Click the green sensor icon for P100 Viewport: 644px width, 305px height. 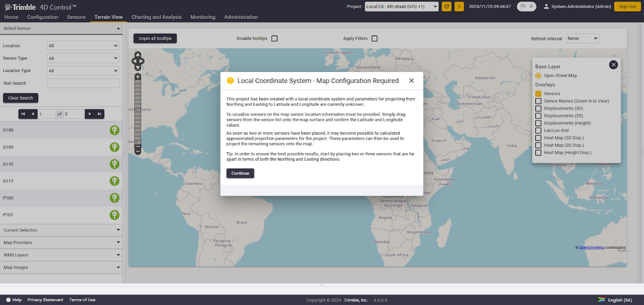(x=114, y=198)
